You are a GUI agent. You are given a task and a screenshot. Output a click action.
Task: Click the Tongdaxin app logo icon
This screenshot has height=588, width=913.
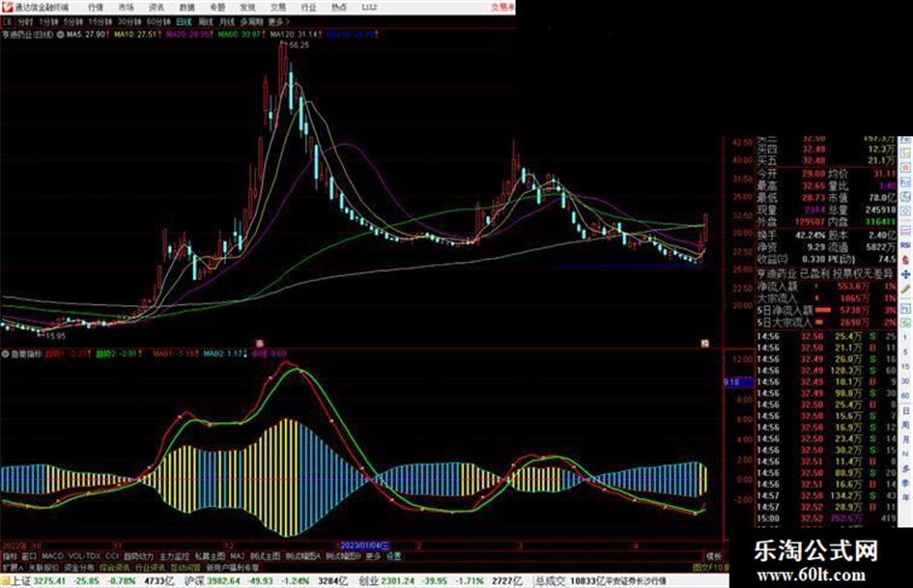[x=7, y=7]
